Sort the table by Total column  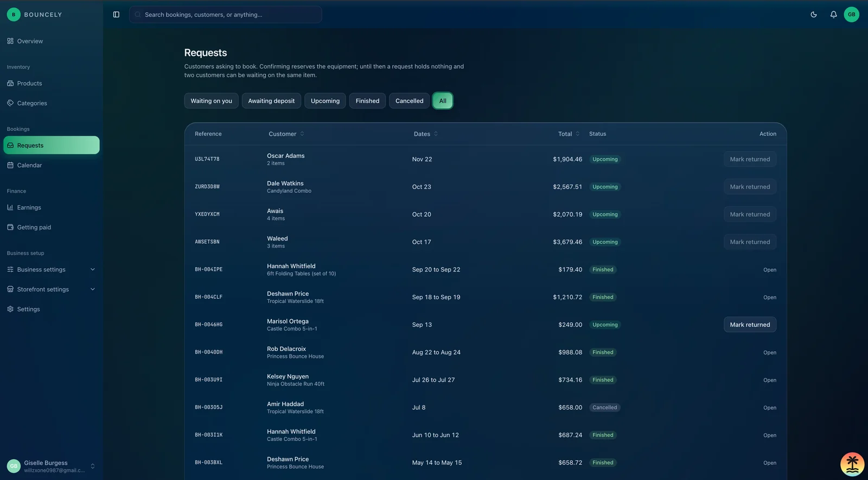pos(569,134)
